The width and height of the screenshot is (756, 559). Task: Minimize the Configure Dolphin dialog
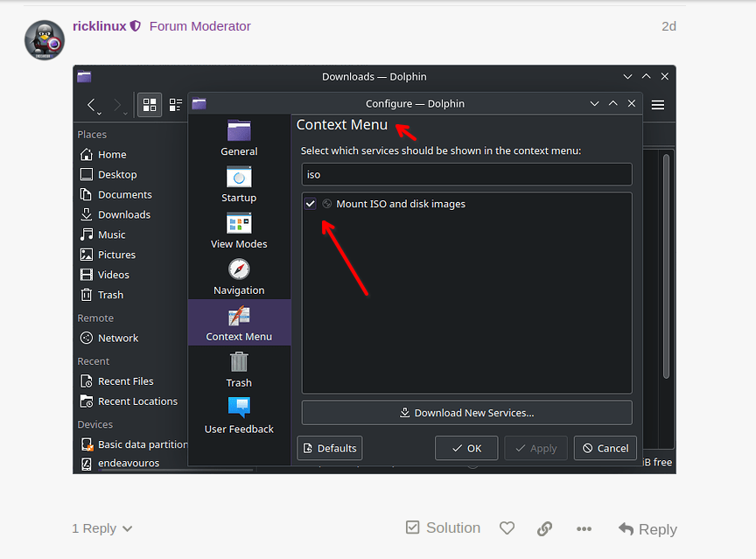click(x=594, y=103)
